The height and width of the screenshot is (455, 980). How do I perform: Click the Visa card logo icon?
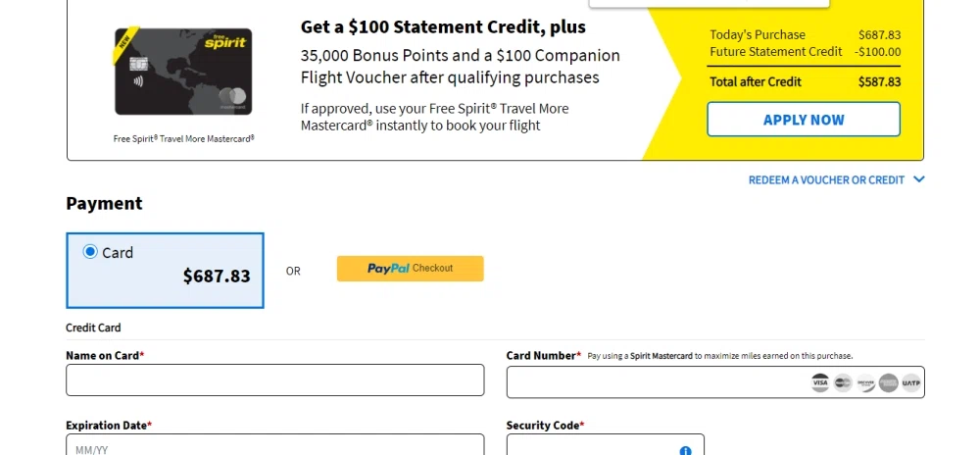tap(820, 382)
